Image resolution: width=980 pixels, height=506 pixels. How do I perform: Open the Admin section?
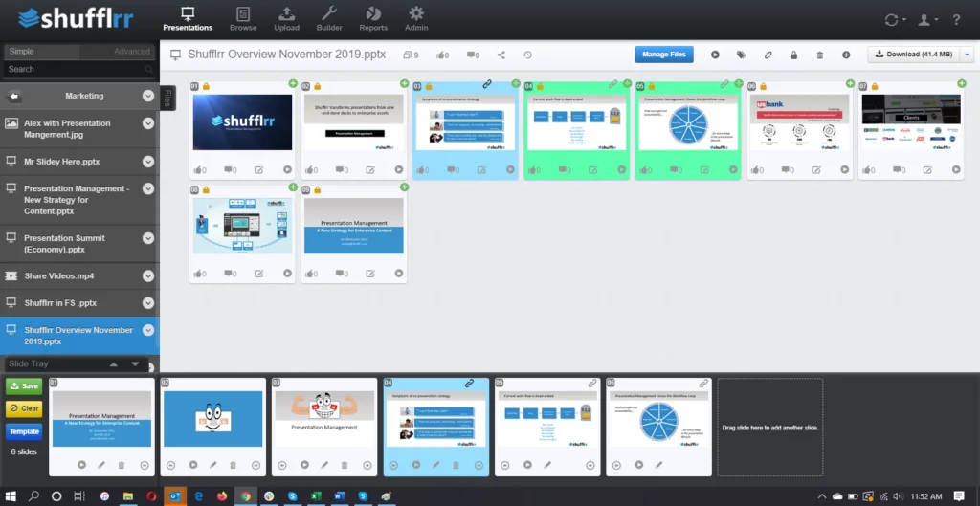pyautogui.click(x=416, y=19)
